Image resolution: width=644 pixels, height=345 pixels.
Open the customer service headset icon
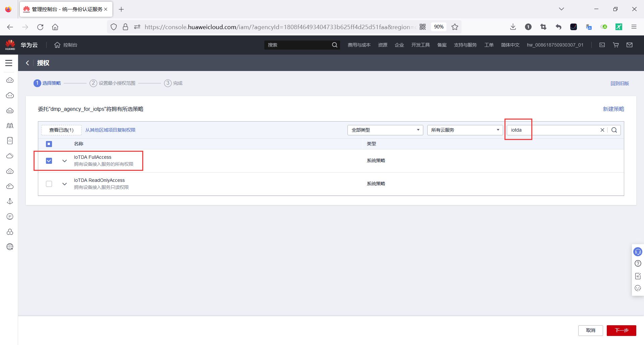coord(638,252)
